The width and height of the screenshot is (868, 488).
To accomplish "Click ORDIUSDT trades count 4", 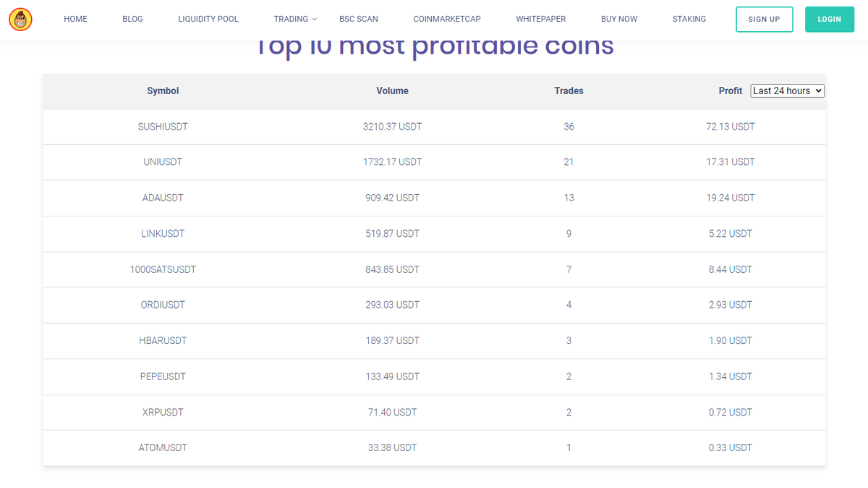I will tap(569, 305).
